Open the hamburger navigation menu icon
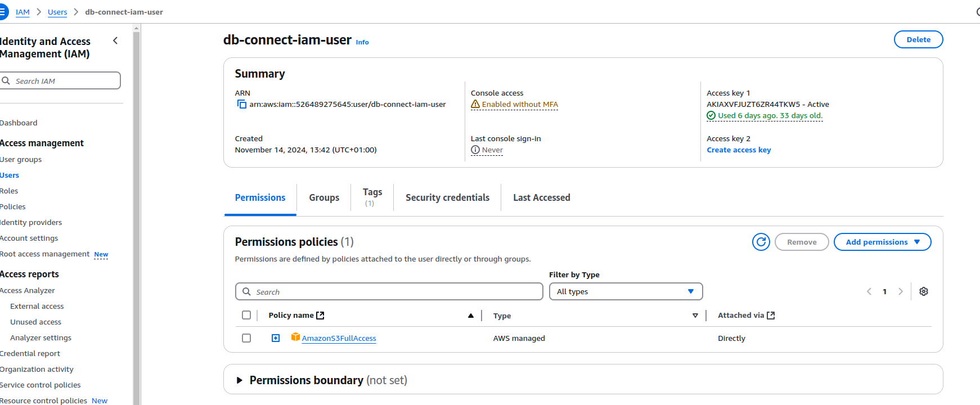 3,12
